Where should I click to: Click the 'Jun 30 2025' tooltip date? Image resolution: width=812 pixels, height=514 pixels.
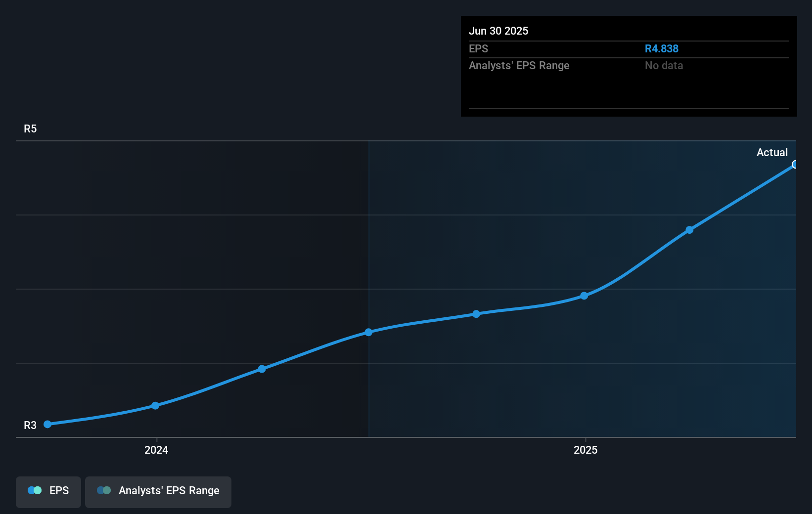[498, 31]
